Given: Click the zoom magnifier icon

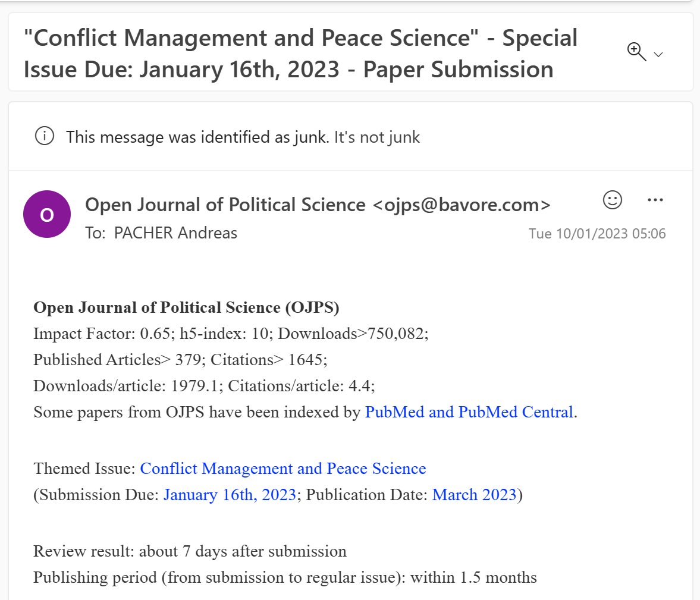Looking at the screenshot, I should pos(636,52).
